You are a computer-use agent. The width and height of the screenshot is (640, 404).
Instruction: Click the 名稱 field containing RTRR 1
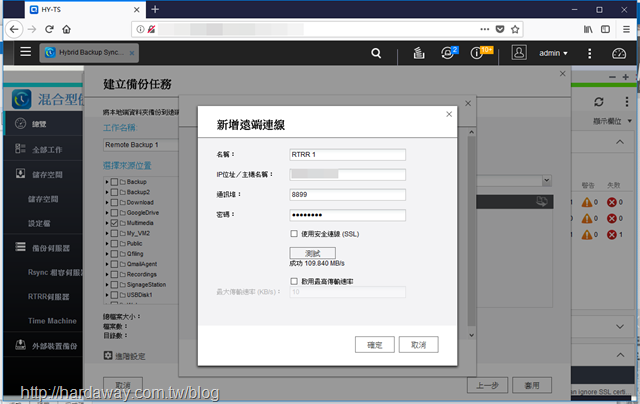[x=347, y=154]
